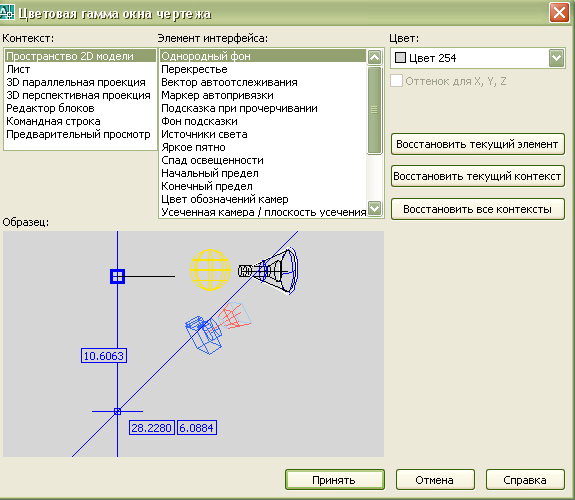The height and width of the screenshot is (500, 575).
Task: Select Командная строка context
Action: pyautogui.click(x=80, y=121)
